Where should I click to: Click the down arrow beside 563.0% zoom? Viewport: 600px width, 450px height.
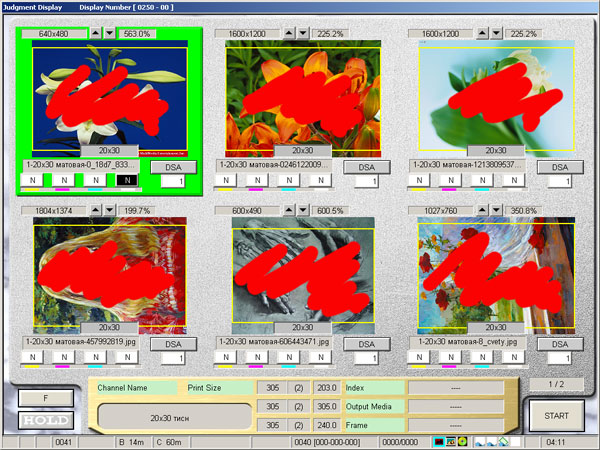[x=110, y=33]
